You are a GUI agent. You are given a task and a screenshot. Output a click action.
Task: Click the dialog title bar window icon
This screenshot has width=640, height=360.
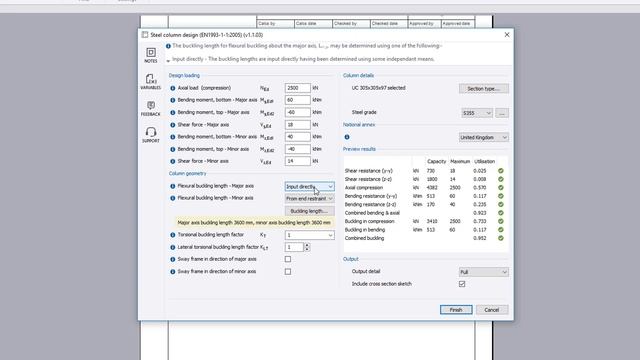[x=145, y=35]
